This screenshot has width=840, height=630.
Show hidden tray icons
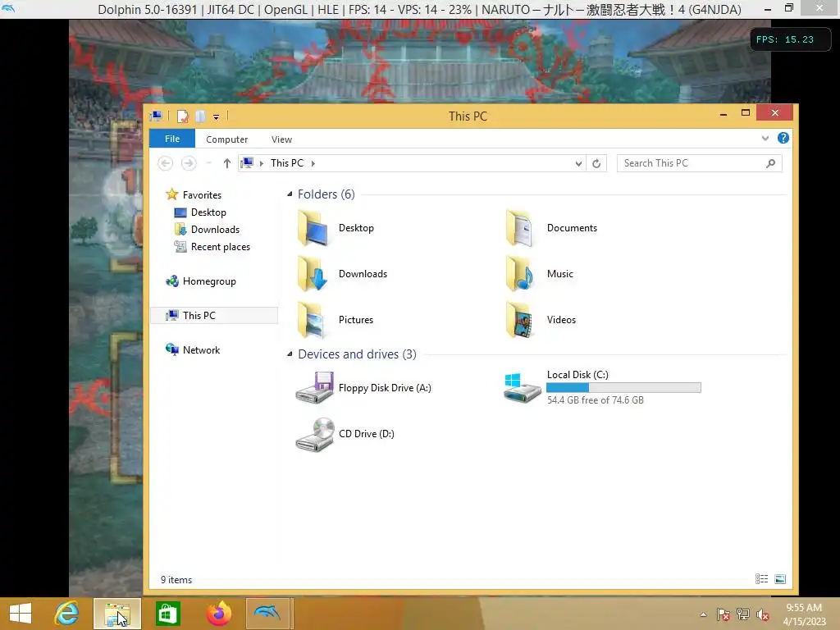[x=703, y=614]
